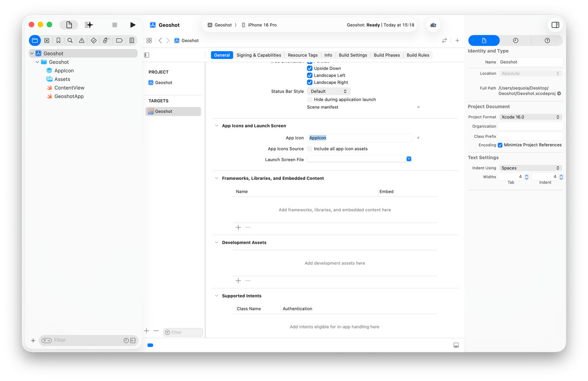This screenshot has height=381, width=588.
Task: Open the Quick Help inspector question mark
Action: pyautogui.click(x=547, y=40)
